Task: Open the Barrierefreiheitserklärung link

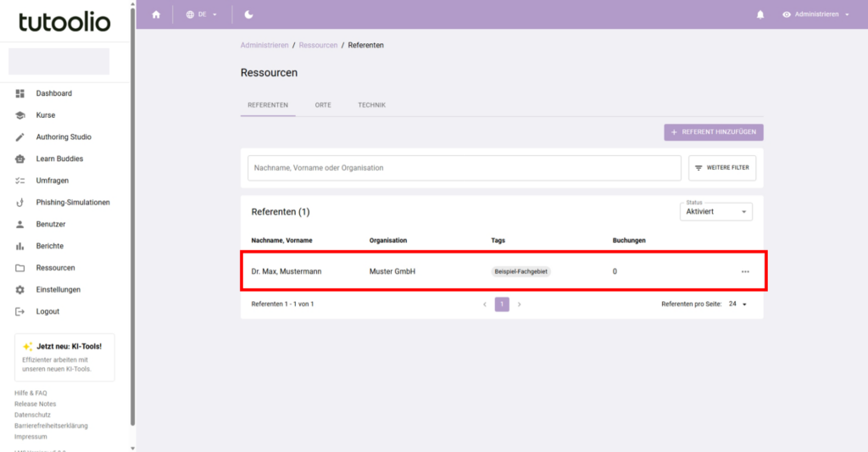Action: click(51, 426)
